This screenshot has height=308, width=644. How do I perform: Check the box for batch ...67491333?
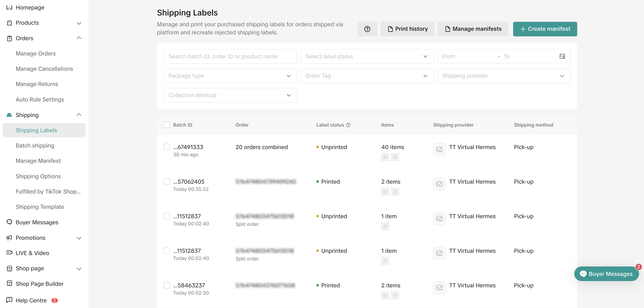point(166,147)
